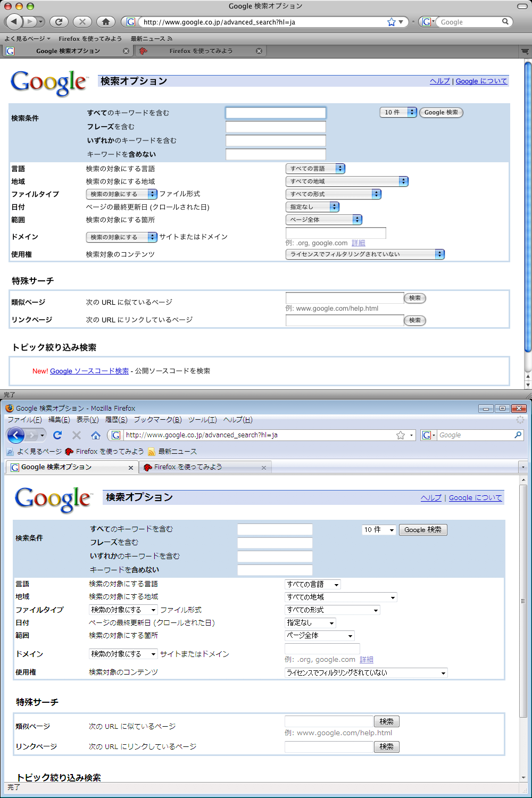Click Stop button in Mac Firefox toolbar
The image size is (532, 798).
click(x=82, y=22)
